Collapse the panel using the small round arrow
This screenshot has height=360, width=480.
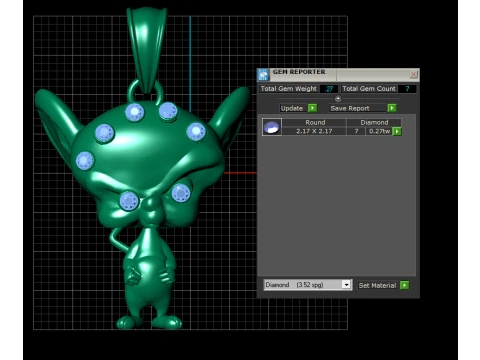coord(338,98)
